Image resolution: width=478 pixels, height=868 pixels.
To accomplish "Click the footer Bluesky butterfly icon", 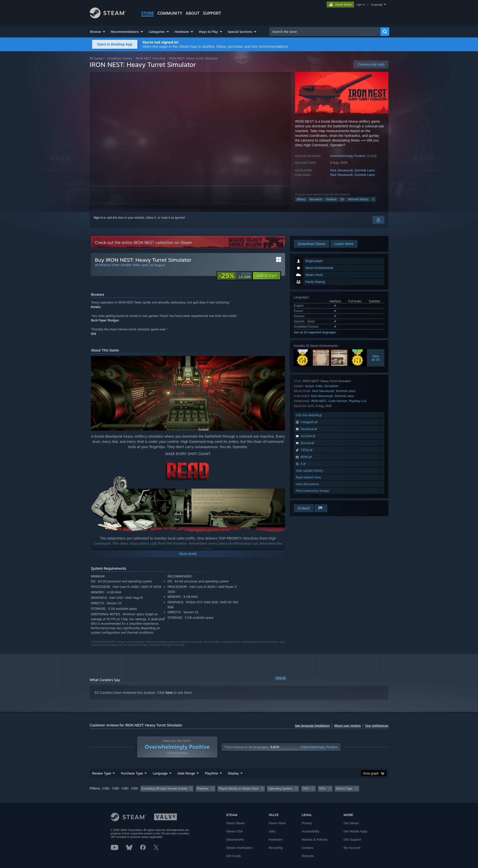I will [x=129, y=847].
